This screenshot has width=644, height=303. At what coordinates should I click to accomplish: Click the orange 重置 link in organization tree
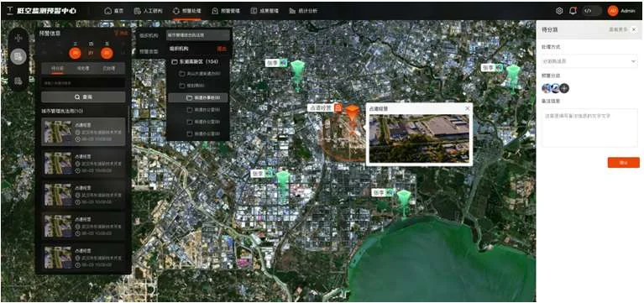[x=222, y=49]
